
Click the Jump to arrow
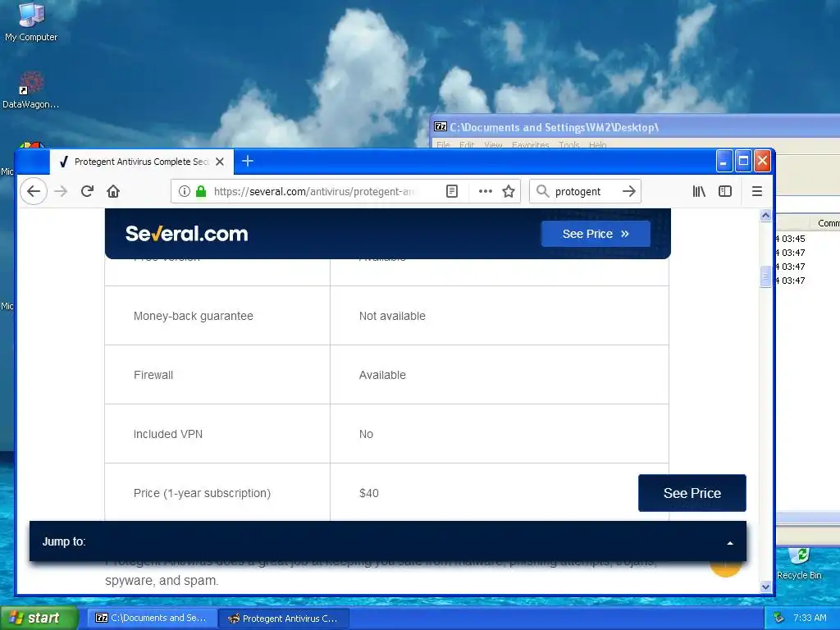pyautogui.click(x=729, y=543)
